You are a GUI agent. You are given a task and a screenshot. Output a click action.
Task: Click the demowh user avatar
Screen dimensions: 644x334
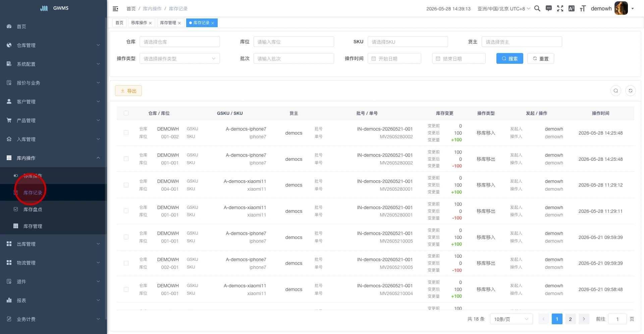(621, 8)
